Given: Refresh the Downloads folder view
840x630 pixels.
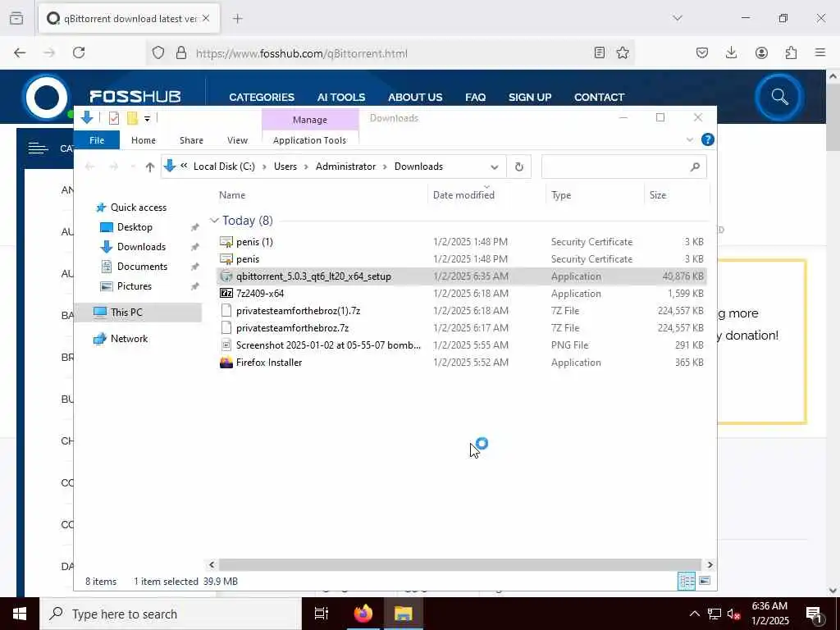Looking at the screenshot, I should (519, 167).
